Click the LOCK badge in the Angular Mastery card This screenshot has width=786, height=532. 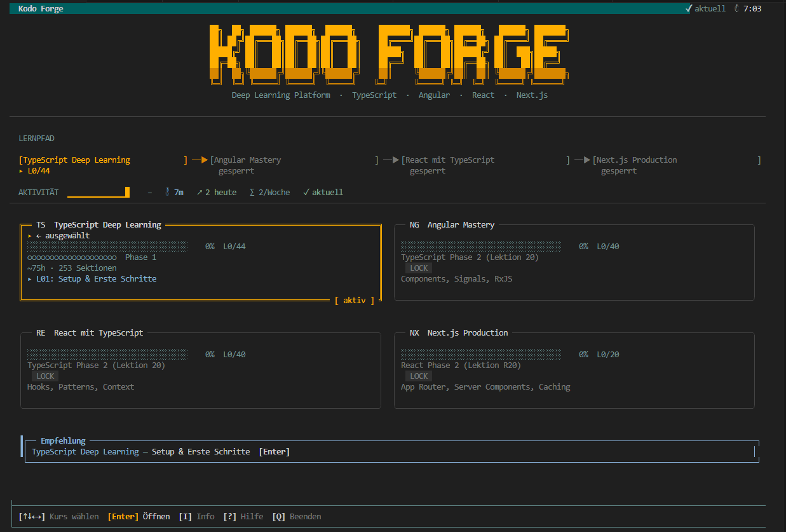(x=419, y=268)
